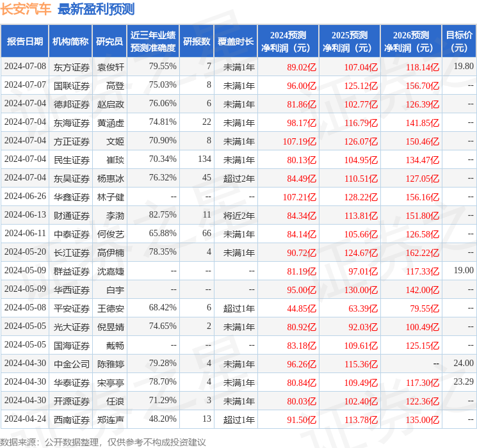Viewport: 477px width, 448px height.
Task: Click researcher name 郑连声
Action: [x=111, y=420]
